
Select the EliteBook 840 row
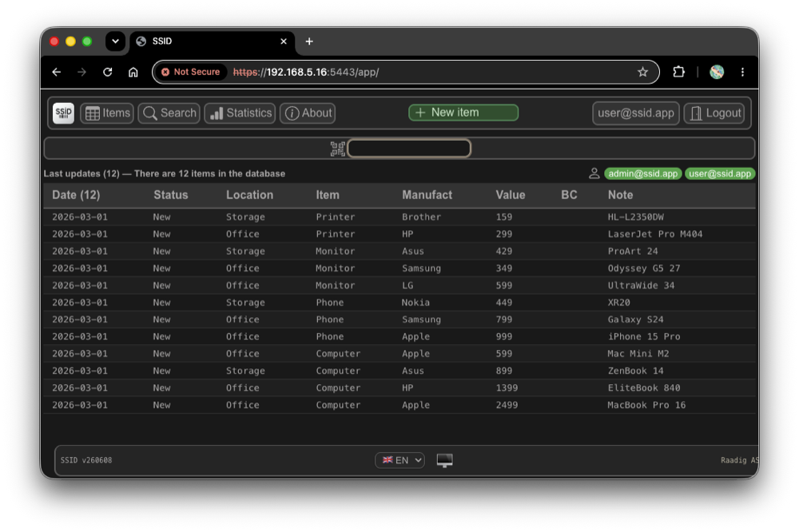click(x=399, y=387)
